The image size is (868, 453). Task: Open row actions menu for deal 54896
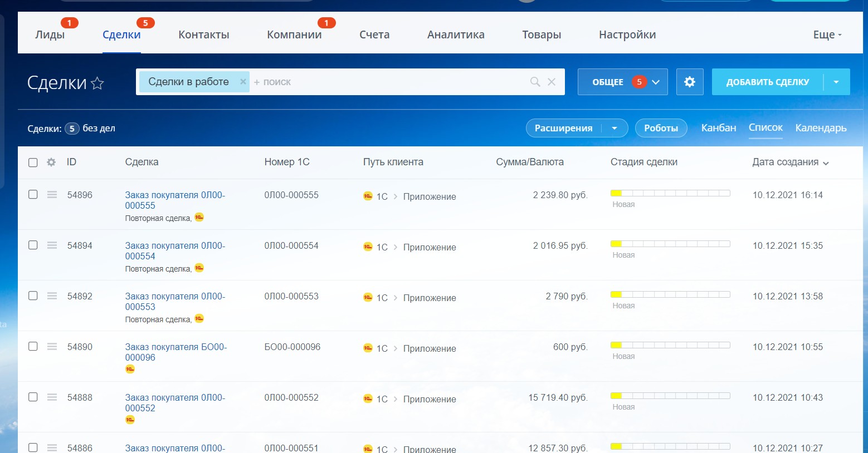pos(52,195)
